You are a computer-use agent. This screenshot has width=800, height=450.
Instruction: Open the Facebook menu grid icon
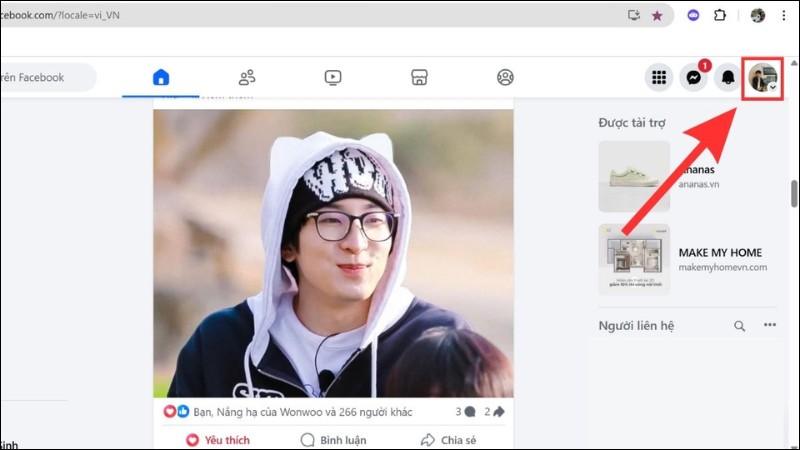tap(659, 78)
